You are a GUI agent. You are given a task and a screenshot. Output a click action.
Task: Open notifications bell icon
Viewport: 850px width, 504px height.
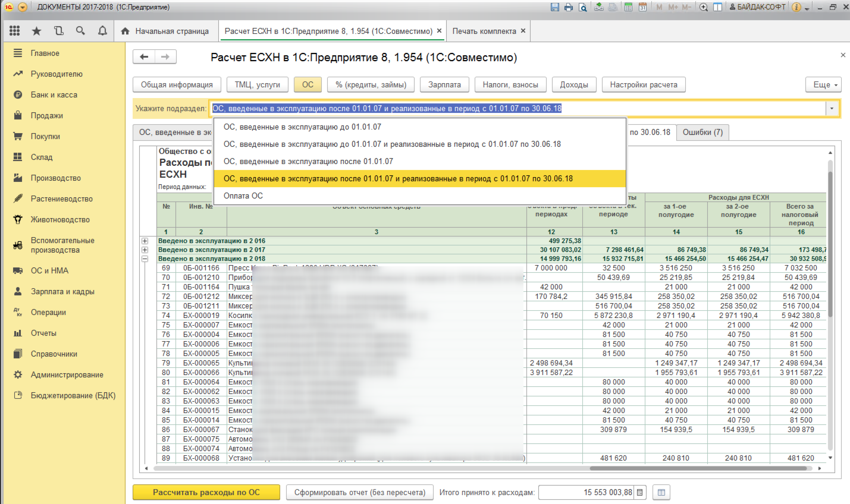(x=102, y=31)
